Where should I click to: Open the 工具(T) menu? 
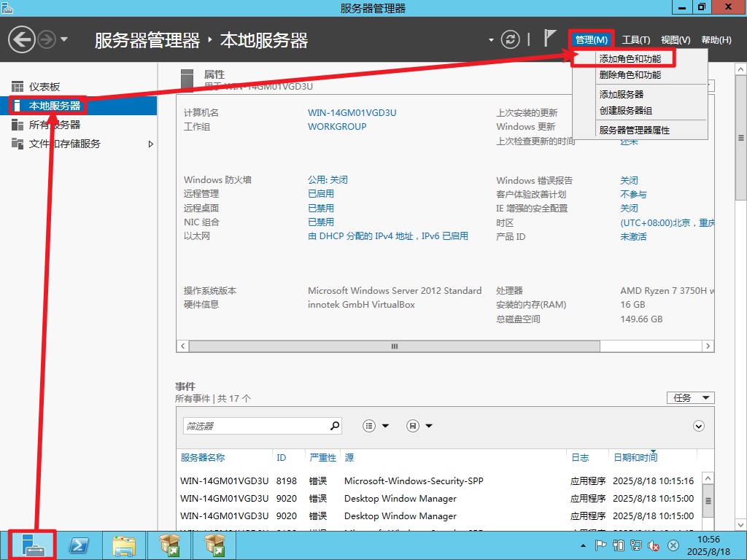[636, 40]
